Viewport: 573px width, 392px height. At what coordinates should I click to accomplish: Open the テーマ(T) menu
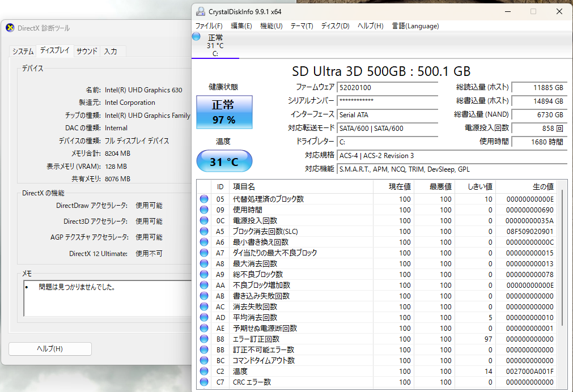(x=302, y=26)
